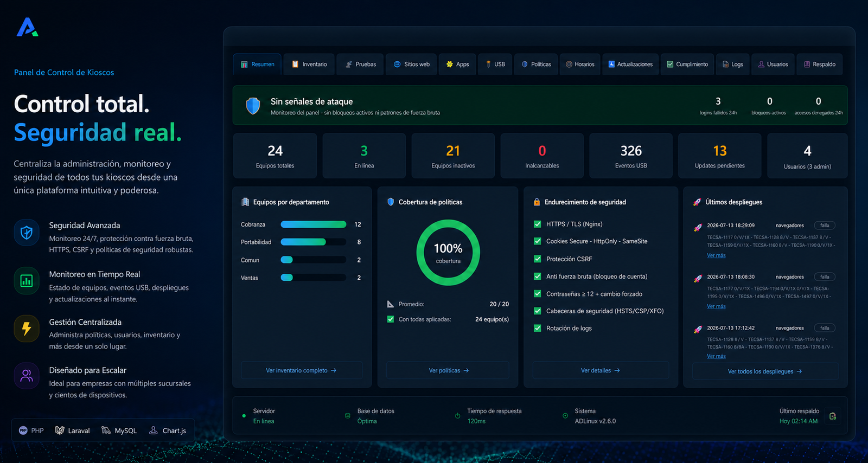The height and width of the screenshot is (463, 868).
Task: Open the Resumen tab
Action: coord(257,64)
